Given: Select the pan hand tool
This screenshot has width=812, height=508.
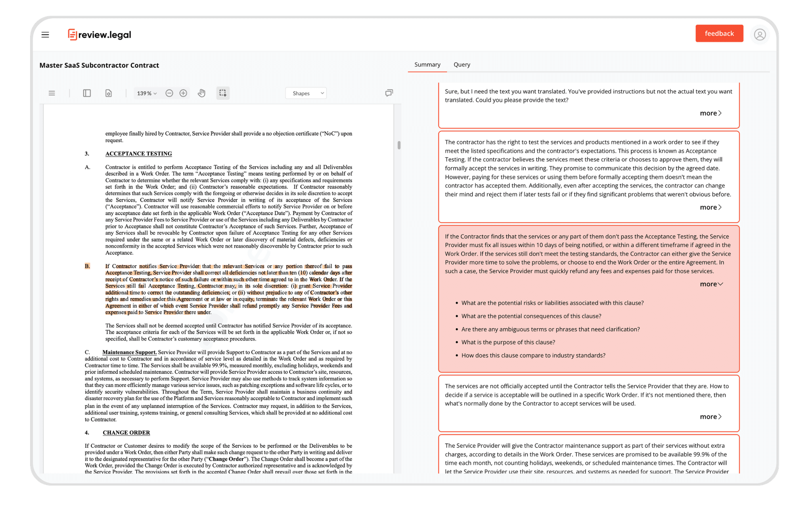Looking at the screenshot, I should coord(202,93).
